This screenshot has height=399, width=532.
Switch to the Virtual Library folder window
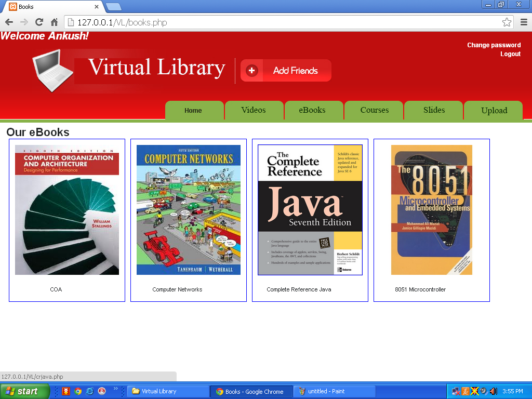(168, 391)
